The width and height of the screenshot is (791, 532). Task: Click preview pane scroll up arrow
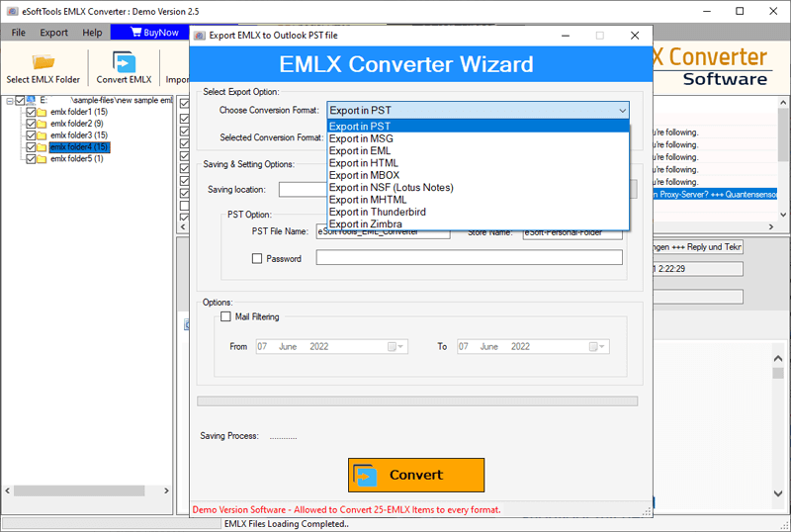coord(778,358)
